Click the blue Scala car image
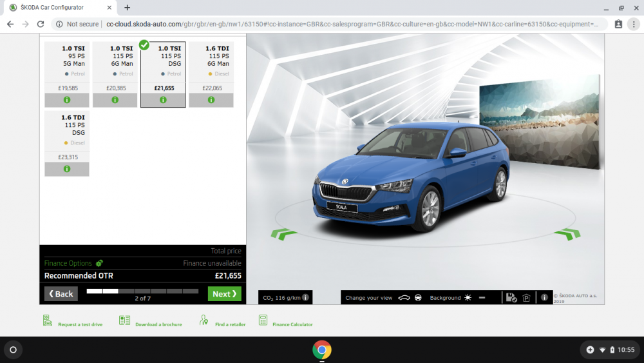 (x=411, y=177)
